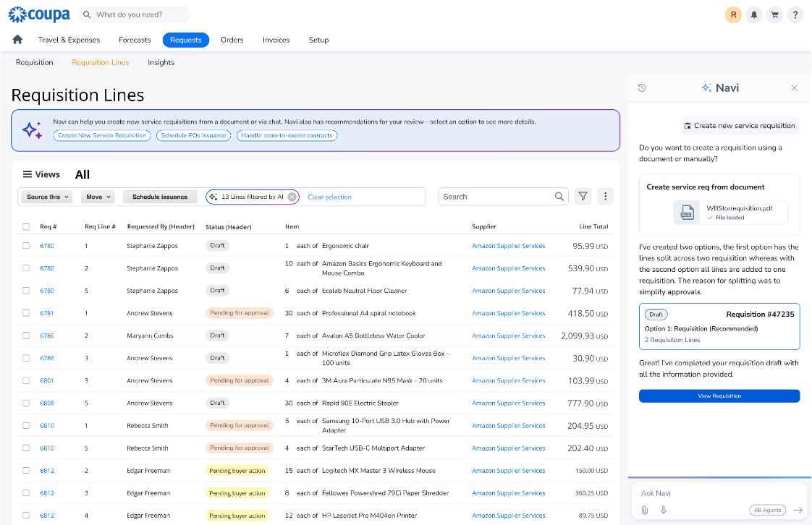Check the Professional A4 spiral notebook row
The width and height of the screenshot is (812, 525).
pyautogui.click(x=26, y=313)
